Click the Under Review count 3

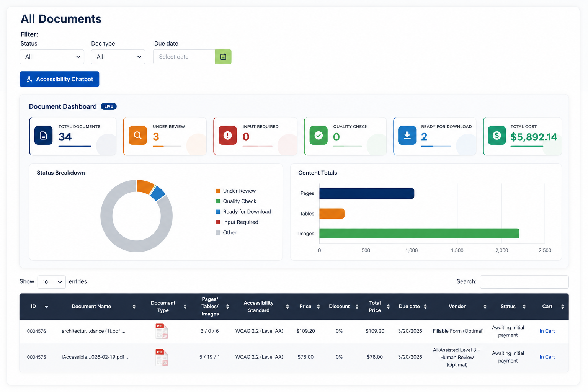click(156, 137)
